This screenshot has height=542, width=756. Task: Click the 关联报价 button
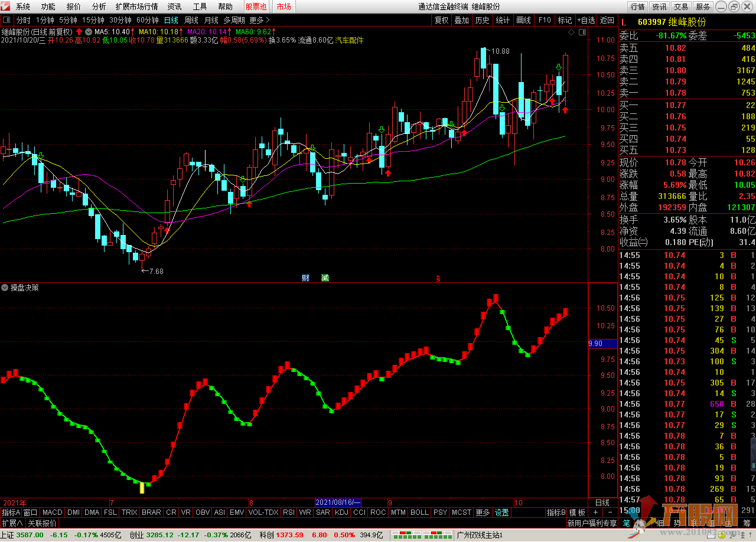pyautogui.click(x=43, y=523)
